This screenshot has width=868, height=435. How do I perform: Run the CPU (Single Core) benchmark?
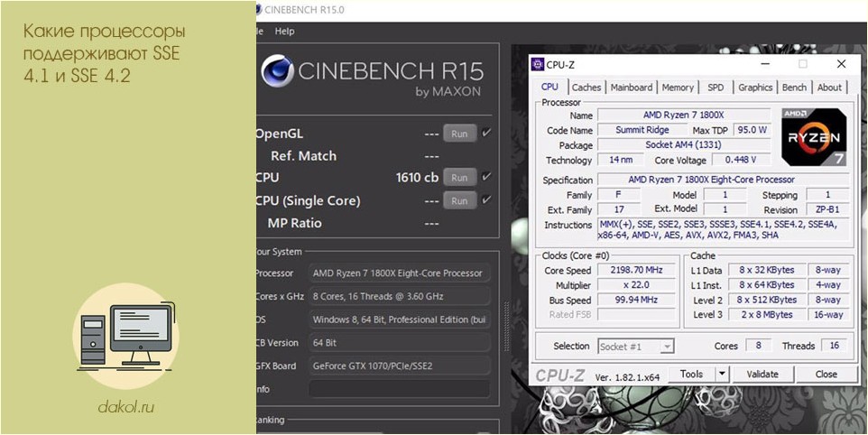pyautogui.click(x=459, y=200)
